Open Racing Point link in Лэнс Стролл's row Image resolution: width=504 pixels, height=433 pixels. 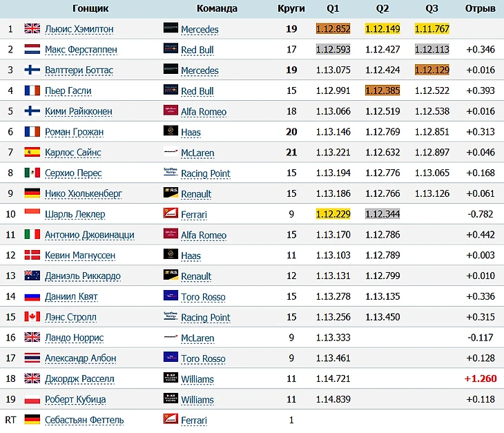coord(205,318)
